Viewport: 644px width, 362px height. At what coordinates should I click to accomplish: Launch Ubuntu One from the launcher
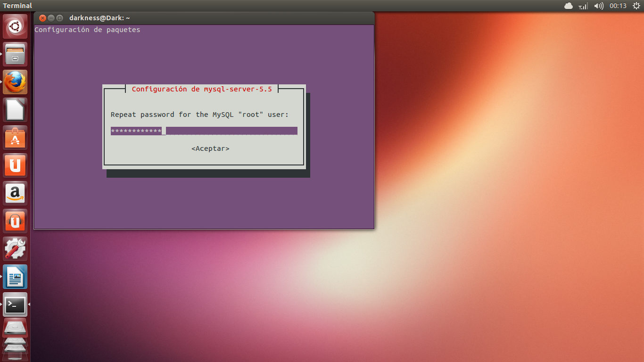tap(15, 165)
